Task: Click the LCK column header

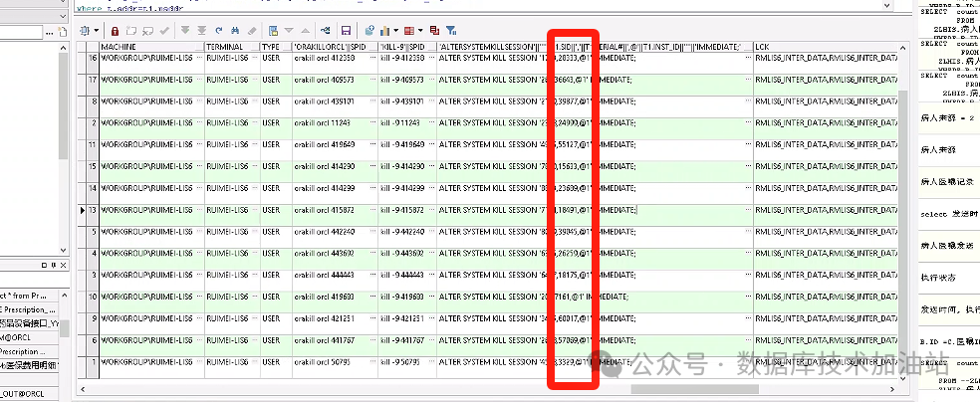Action: 826,47
